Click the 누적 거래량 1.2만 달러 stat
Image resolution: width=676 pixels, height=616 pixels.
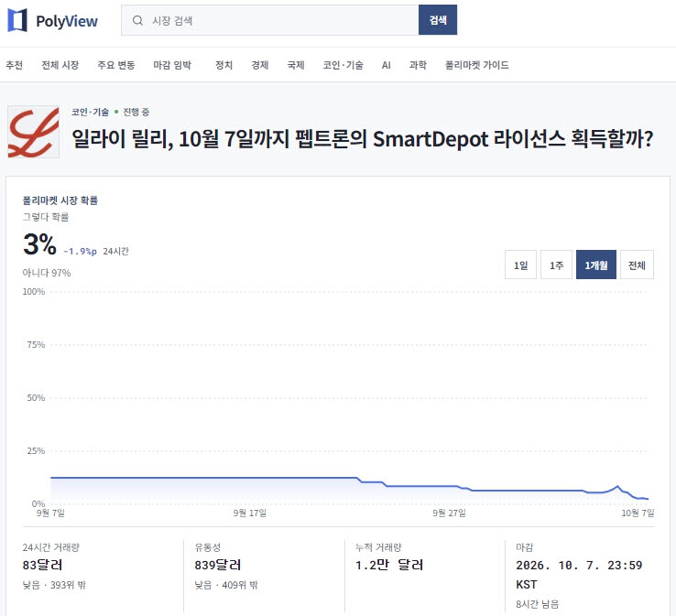pyautogui.click(x=389, y=557)
